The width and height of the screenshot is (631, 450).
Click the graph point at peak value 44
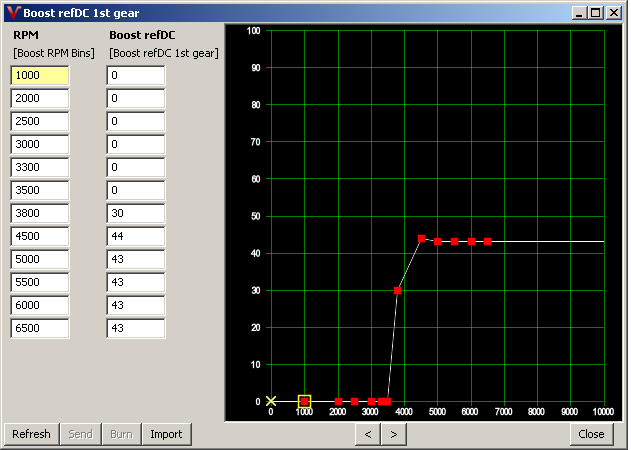(x=421, y=239)
